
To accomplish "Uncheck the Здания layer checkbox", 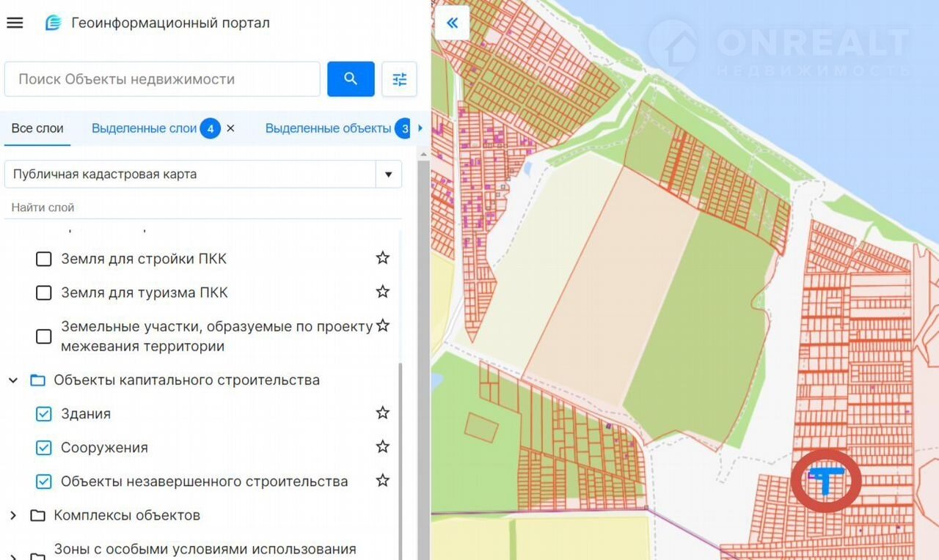I will coord(44,414).
